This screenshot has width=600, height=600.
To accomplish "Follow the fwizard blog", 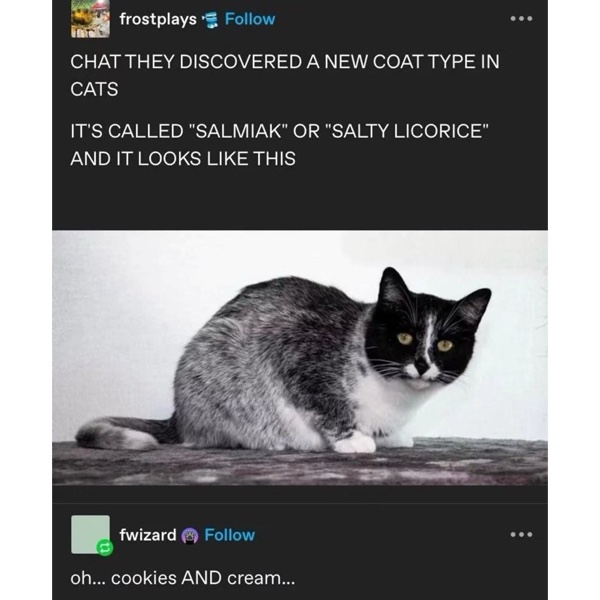I will (230, 535).
